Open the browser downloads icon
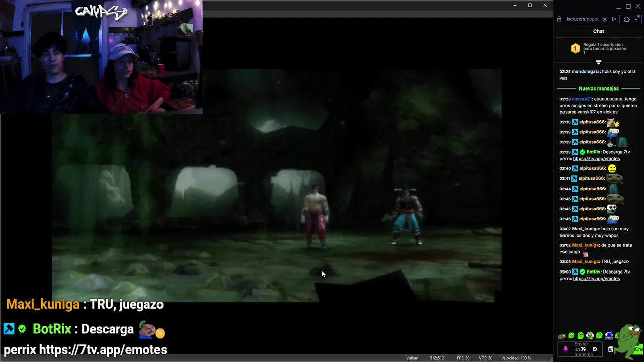This screenshot has width=644, height=362. [x=636, y=19]
